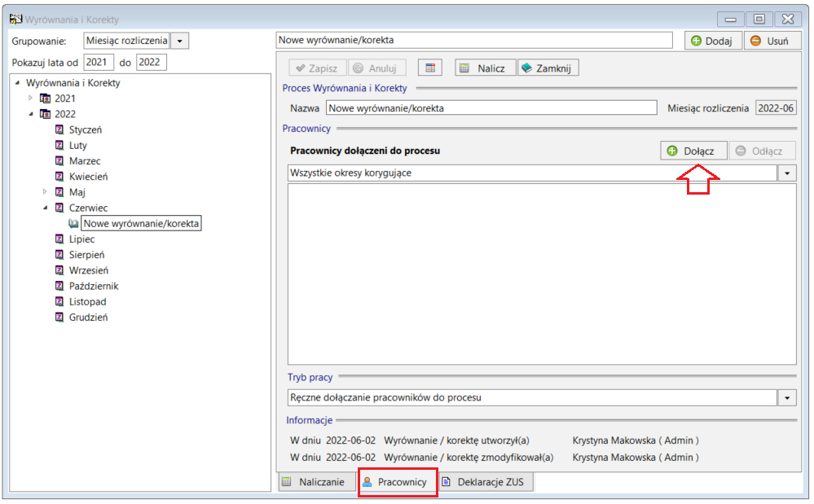Select the Wrzesień tree item
Screen dimensions: 814x504
coord(88,270)
